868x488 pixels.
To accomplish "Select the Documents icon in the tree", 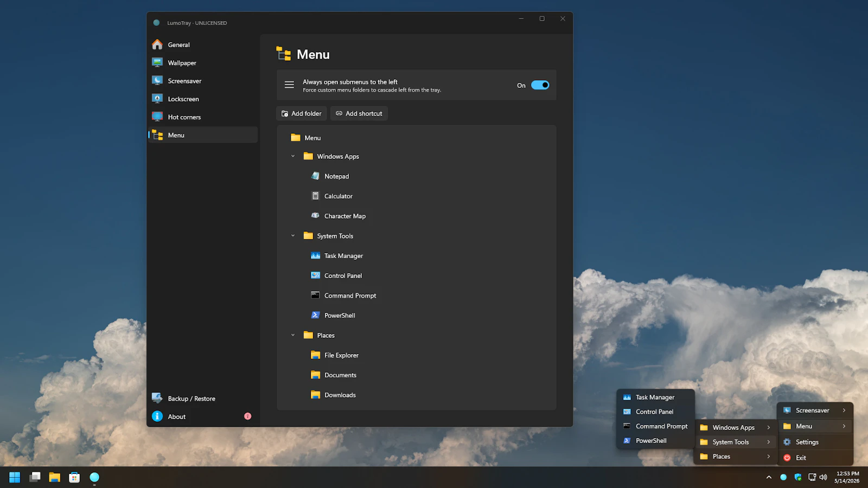I will (x=315, y=375).
